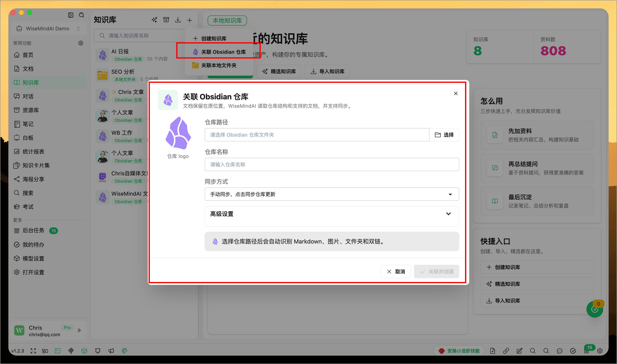Screen dimensions: 617x364
Task: Open the green palette theme icon
Action: pos(125,351)
